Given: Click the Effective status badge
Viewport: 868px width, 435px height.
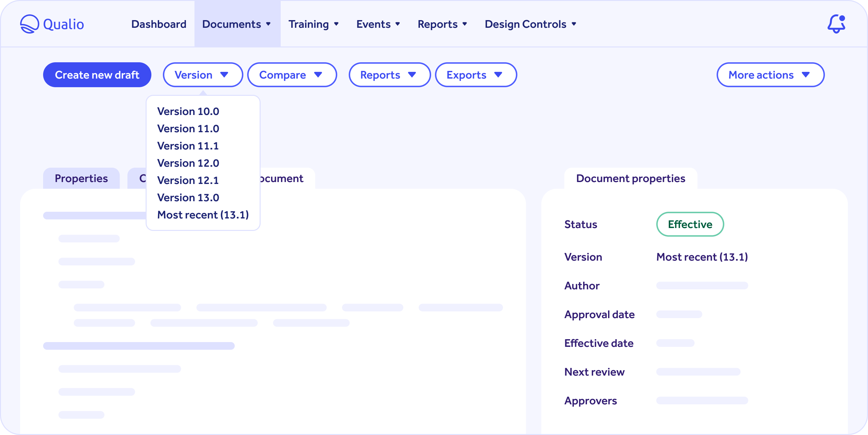Looking at the screenshot, I should pos(690,224).
